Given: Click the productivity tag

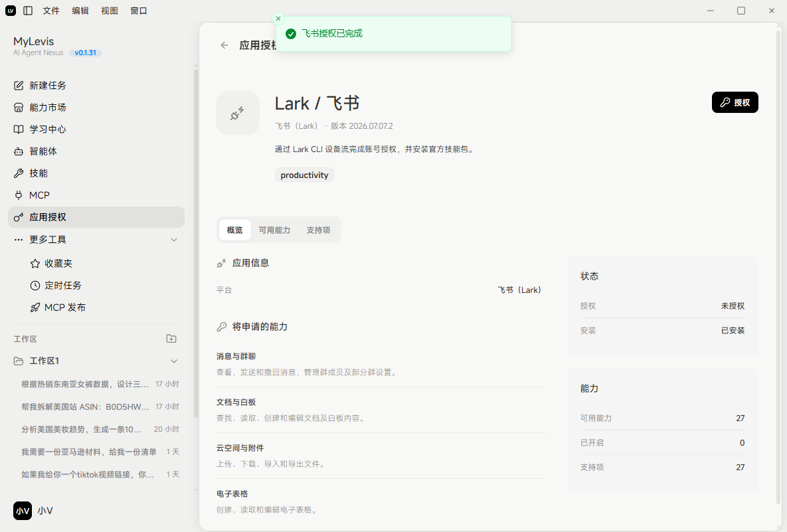Looking at the screenshot, I should (304, 175).
